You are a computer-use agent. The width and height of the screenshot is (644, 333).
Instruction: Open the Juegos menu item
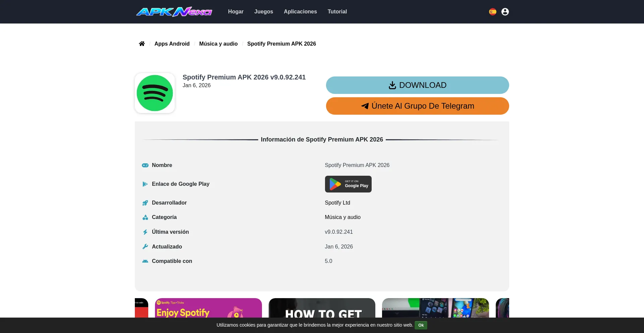pyautogui.click(x=264, y=11)
